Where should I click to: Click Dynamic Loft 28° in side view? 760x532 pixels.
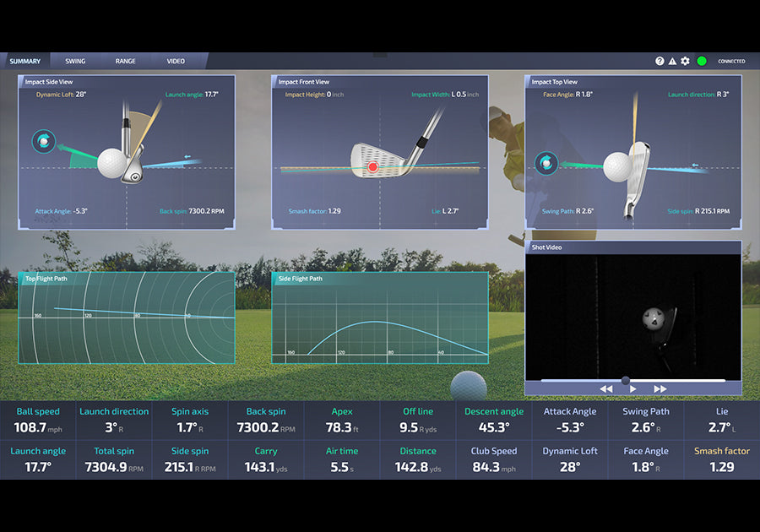pyautogui.click(x=61, y=95)
